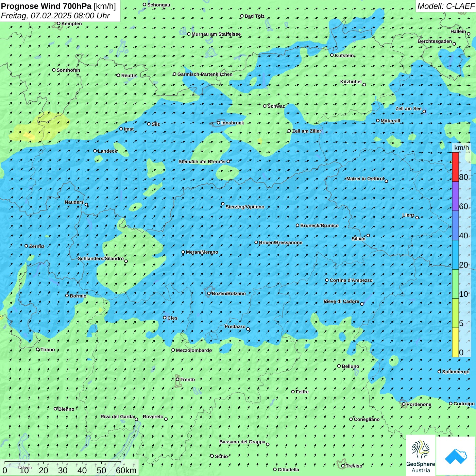
Task: Click the "Spilimbergo" label
Action: click(x=456, y=372)
